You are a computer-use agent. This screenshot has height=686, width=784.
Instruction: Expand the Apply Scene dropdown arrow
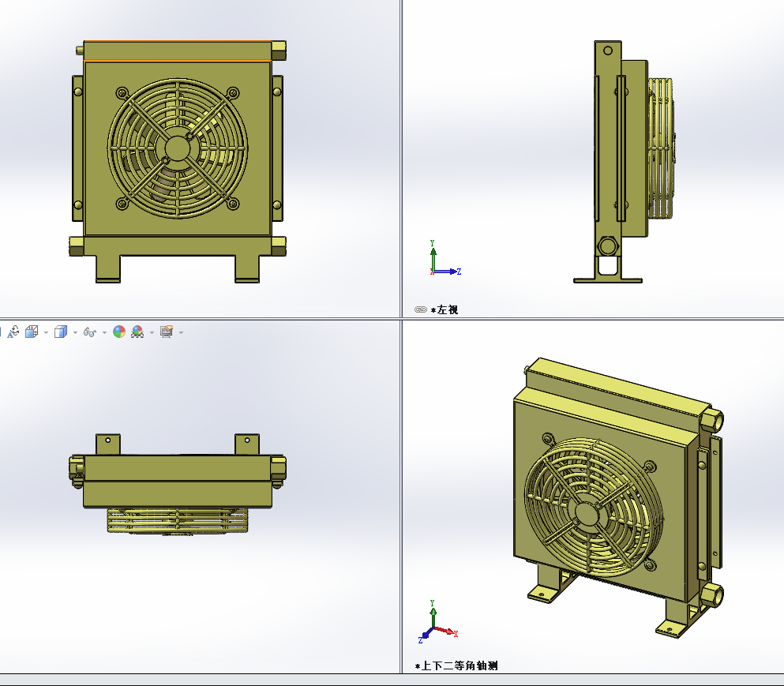pos(152,332)
